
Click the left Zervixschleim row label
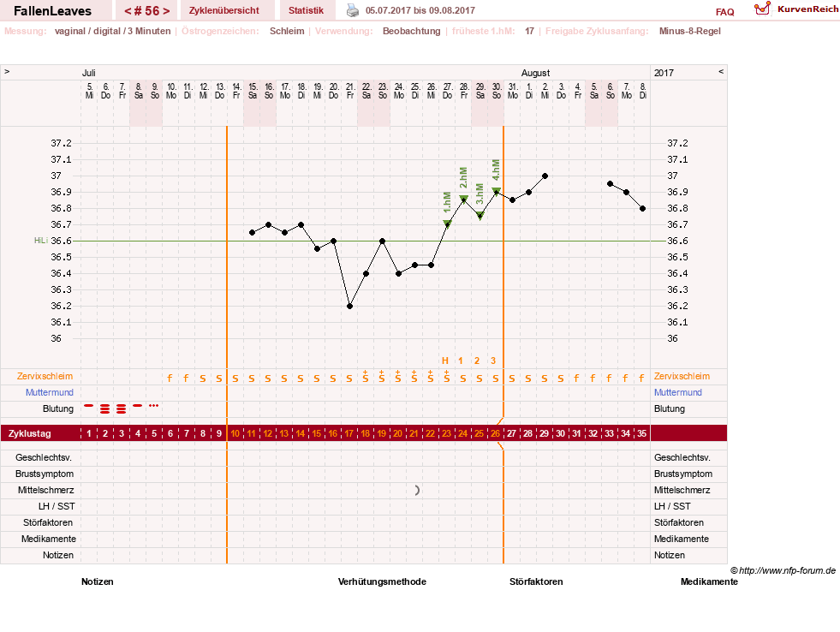(45, 376)
